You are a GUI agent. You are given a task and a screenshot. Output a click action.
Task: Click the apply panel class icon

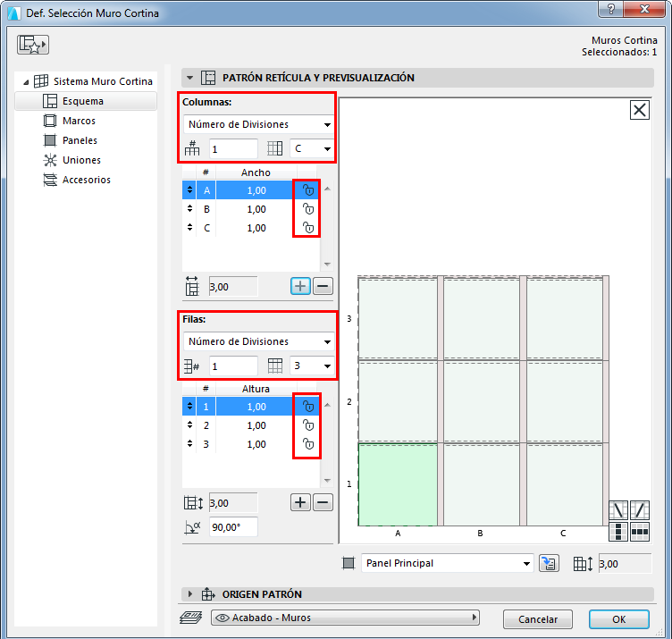pyautogui.click(x=549, y=563)
